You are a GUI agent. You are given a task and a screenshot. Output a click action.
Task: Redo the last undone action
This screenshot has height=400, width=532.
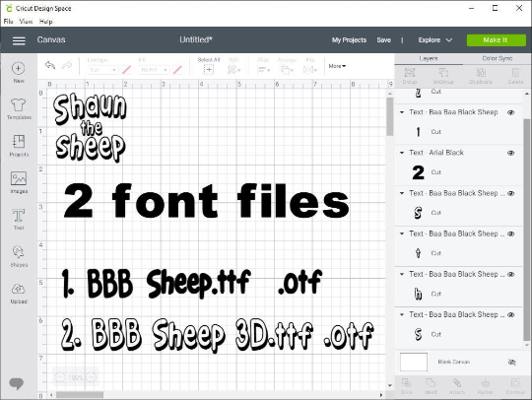coord(67,65)
